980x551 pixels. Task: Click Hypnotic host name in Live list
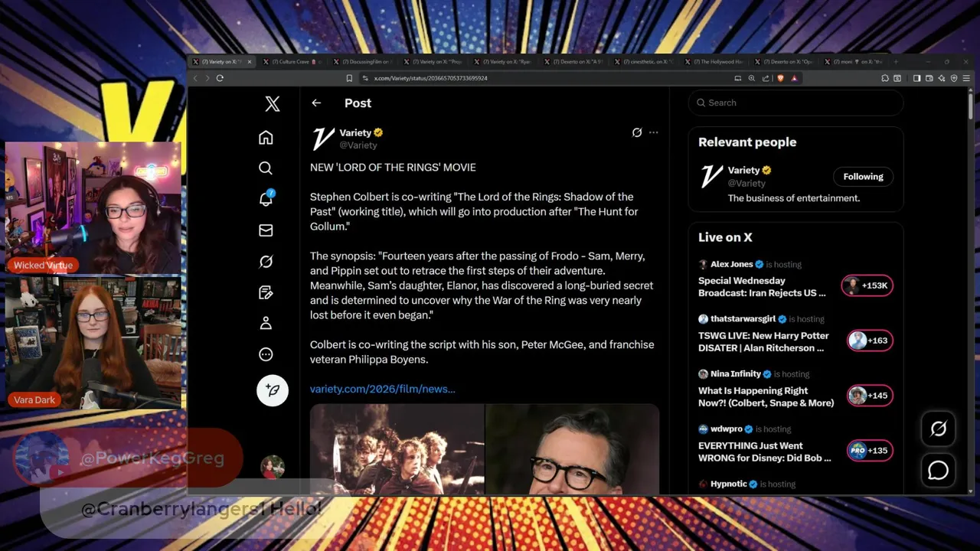click(729, 484)
